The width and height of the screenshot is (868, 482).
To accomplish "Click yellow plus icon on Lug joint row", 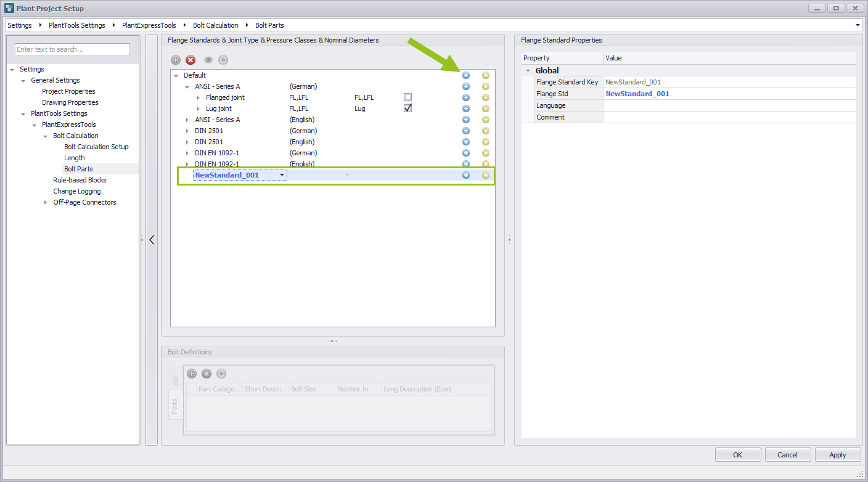I will pos(486,108).
